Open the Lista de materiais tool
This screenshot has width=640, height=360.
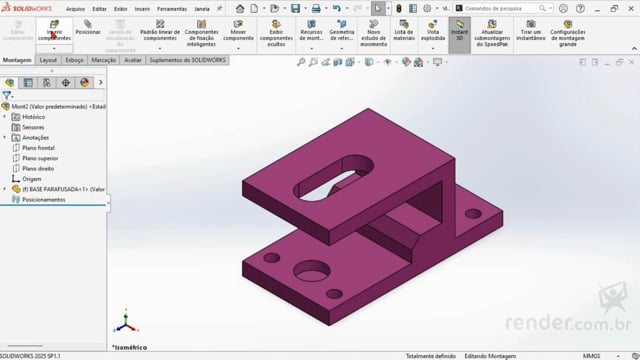pos(404,30)
